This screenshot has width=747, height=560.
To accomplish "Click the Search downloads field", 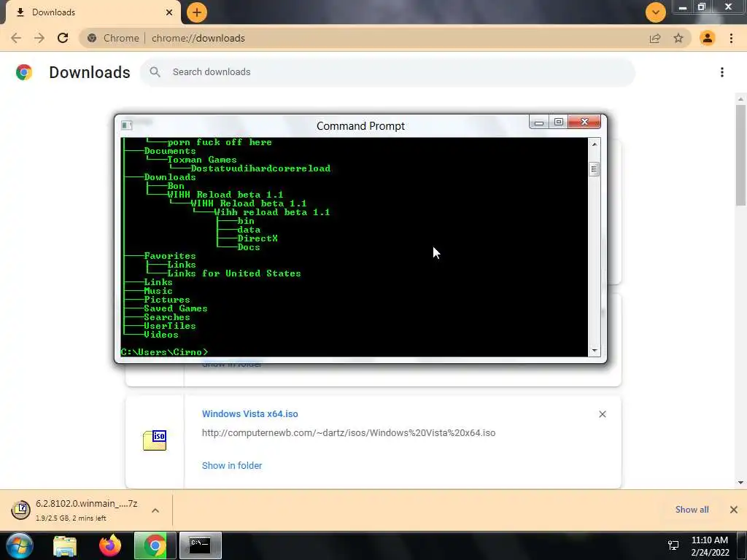I will [x=387, y=72].
